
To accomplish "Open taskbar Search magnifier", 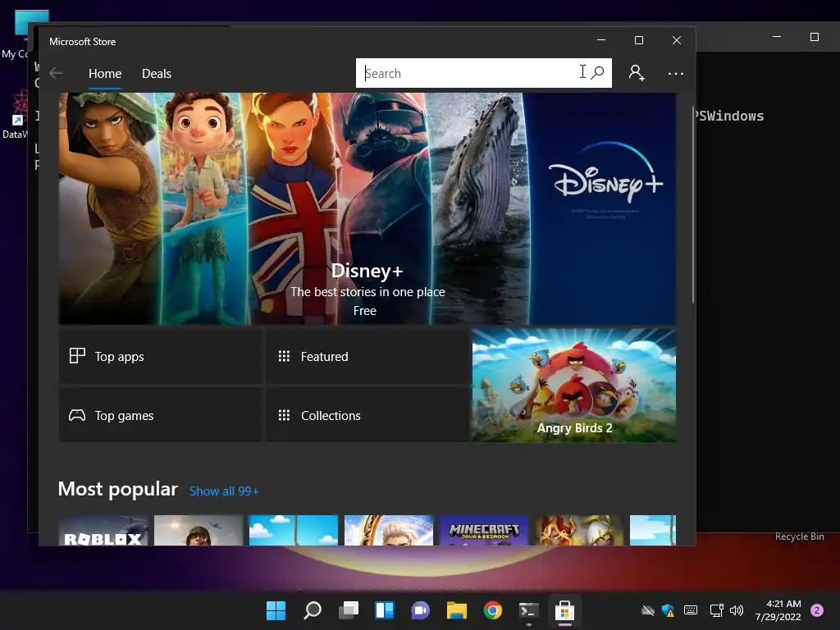I will pos(313,610).
